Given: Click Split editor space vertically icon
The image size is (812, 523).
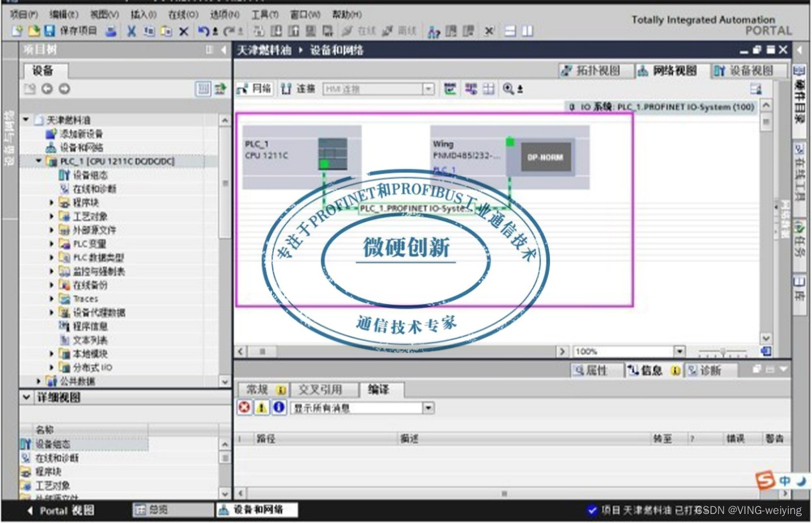Looking at the screenshot, I should coord(527,31).
